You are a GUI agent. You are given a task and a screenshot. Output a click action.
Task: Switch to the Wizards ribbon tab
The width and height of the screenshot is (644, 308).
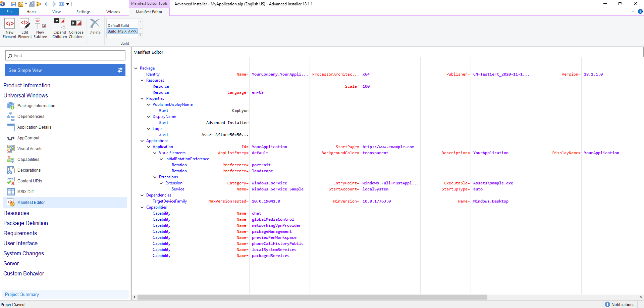point(113,11)
